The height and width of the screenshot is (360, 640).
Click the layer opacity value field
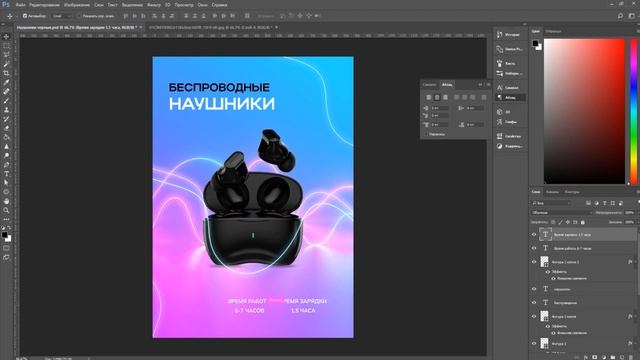point(630,213)
